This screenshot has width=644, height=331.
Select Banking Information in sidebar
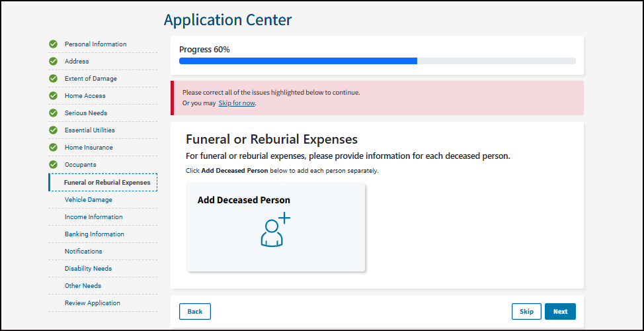tap(94, 234)
